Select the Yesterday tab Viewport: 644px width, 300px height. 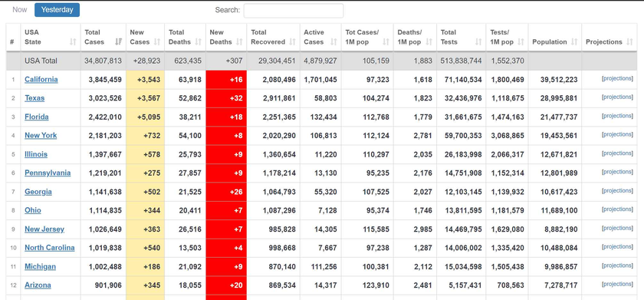57,10
